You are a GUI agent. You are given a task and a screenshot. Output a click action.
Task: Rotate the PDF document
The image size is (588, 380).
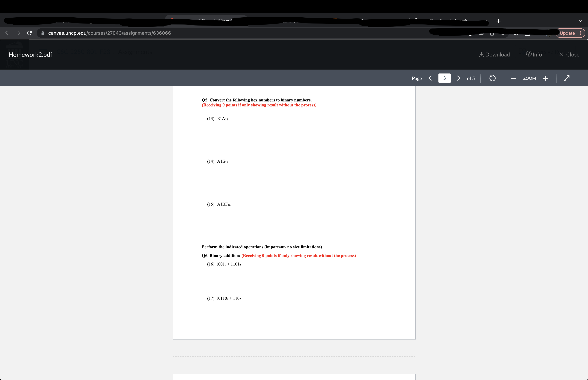(492, 78)
